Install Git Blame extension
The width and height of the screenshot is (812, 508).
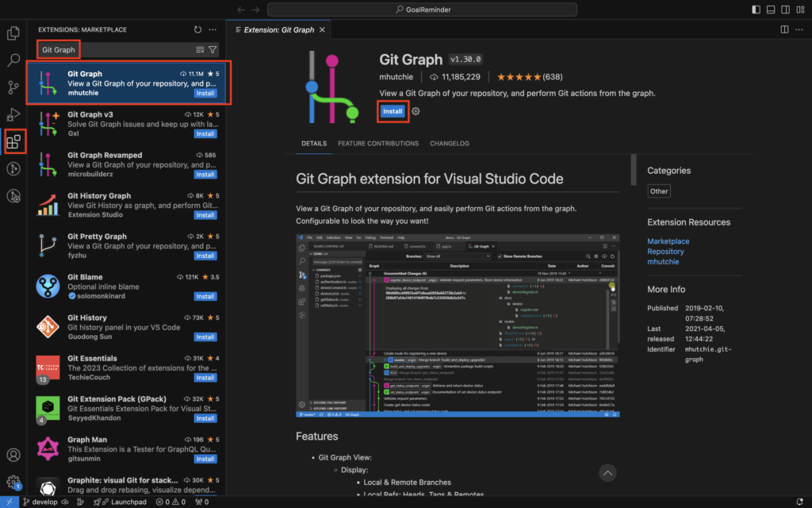(205, 297)
